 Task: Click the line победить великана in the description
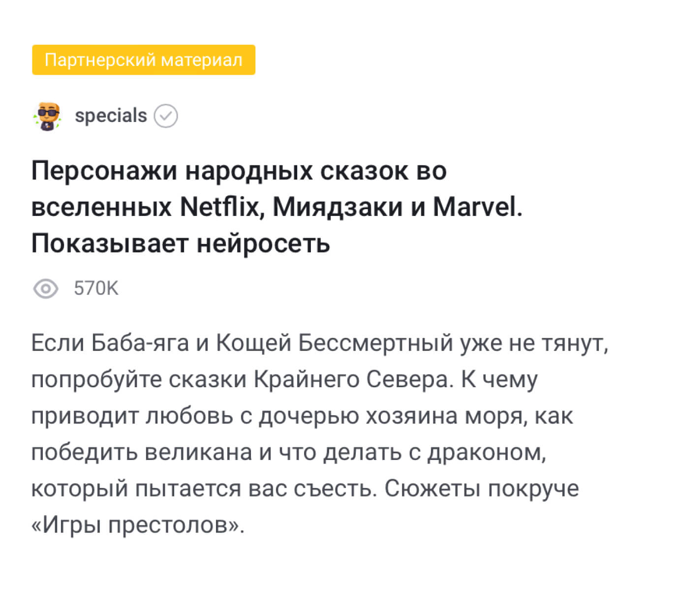pyautogui.click(x=289, y=452)
